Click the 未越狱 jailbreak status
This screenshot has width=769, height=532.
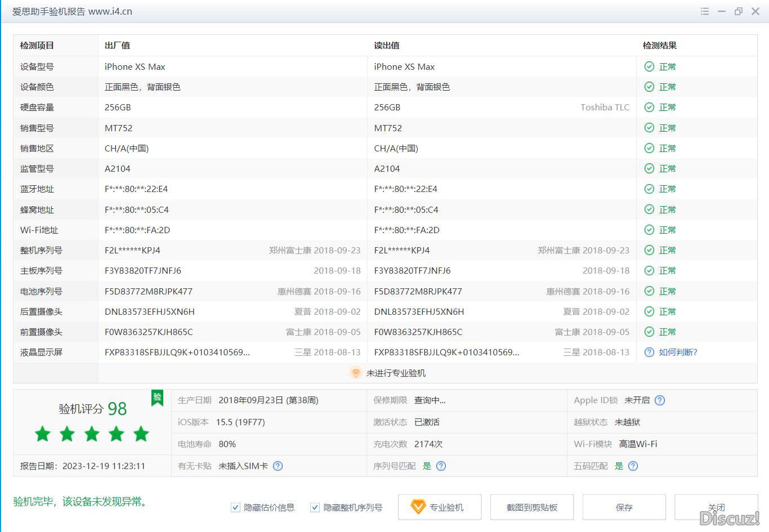pyautogui.click(x=627, y=422)
